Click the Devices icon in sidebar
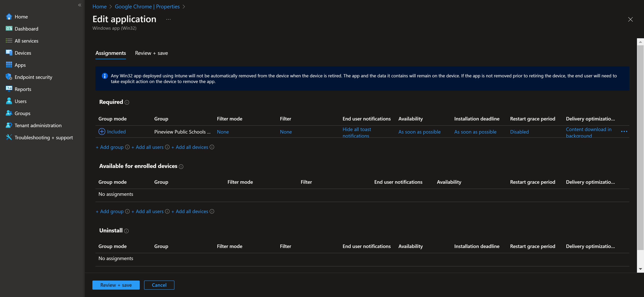The height and width of the screenshot is (297, 644). pyautogui.click(x=9, y=53)
